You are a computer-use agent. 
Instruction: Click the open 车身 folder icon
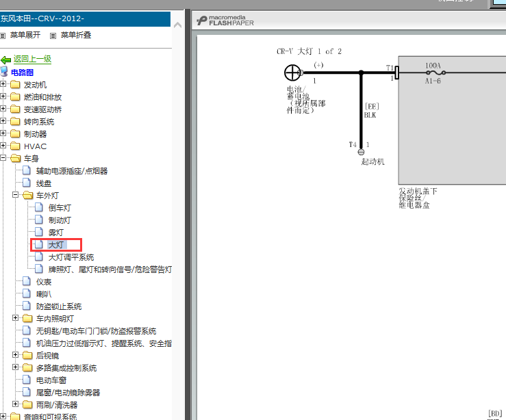click(16, 158)
